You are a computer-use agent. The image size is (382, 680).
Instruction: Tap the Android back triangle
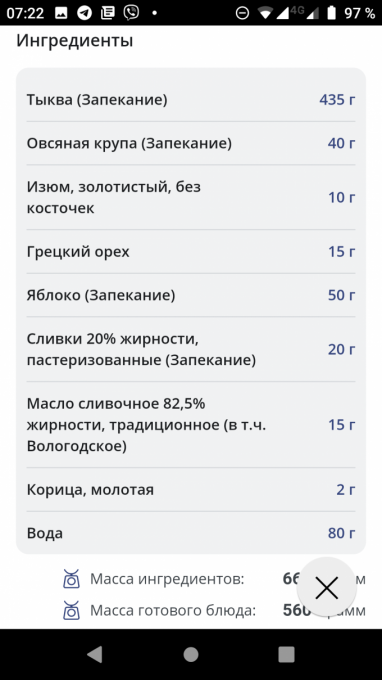coord(95,654)
